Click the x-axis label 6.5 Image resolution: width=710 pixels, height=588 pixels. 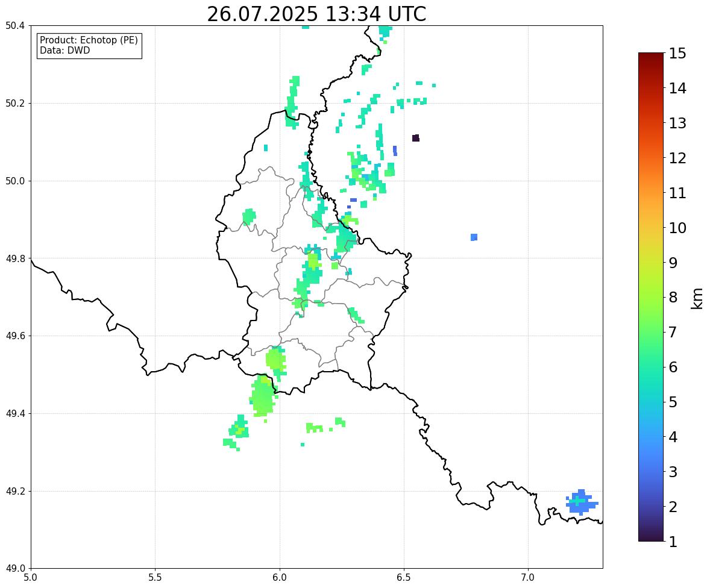[404, 578]
